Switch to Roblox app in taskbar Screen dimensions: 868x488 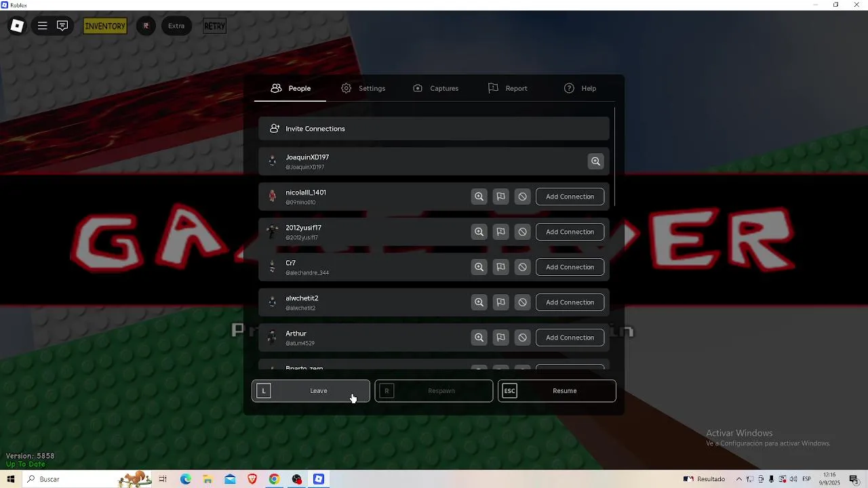click(x=319, y=479)
